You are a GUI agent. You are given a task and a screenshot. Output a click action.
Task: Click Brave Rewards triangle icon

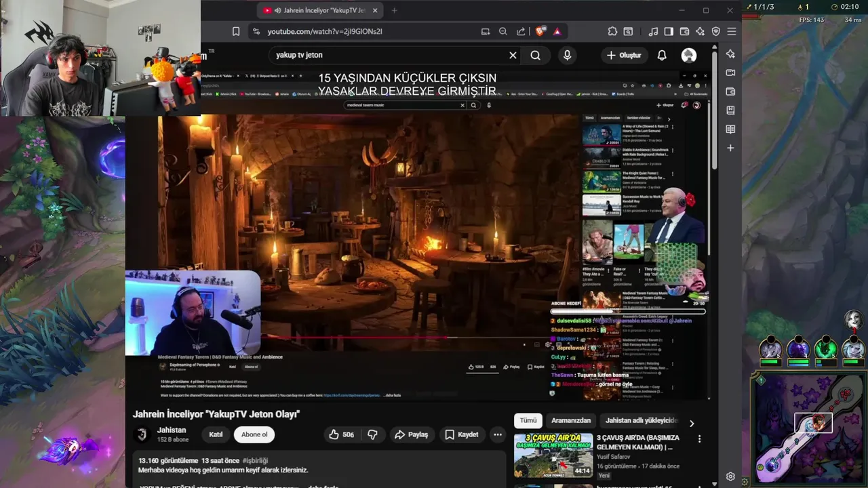point(557,31)
